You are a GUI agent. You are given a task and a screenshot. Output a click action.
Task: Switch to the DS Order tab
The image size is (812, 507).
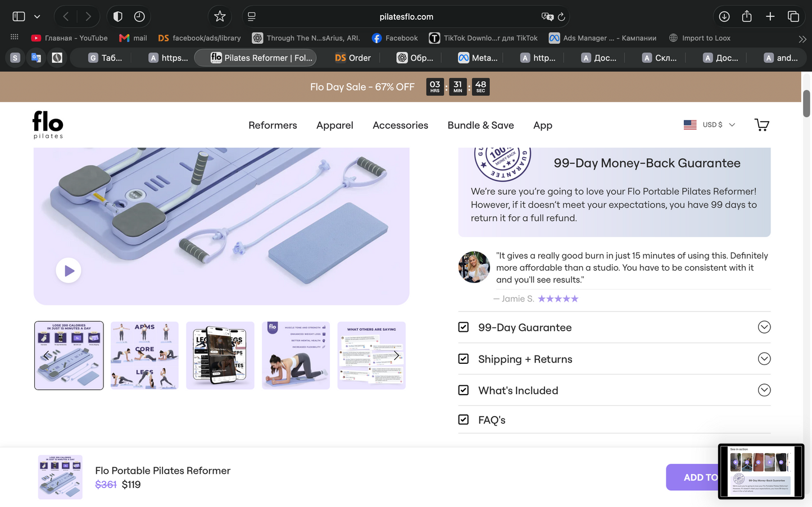pyautogui.click(x=353, y=57)
